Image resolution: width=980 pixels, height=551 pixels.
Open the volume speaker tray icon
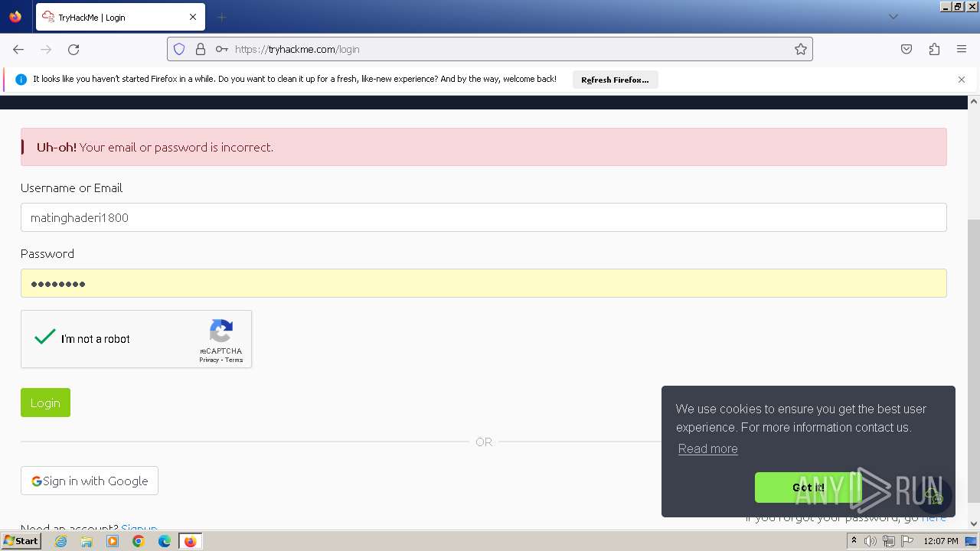point(871,541)
